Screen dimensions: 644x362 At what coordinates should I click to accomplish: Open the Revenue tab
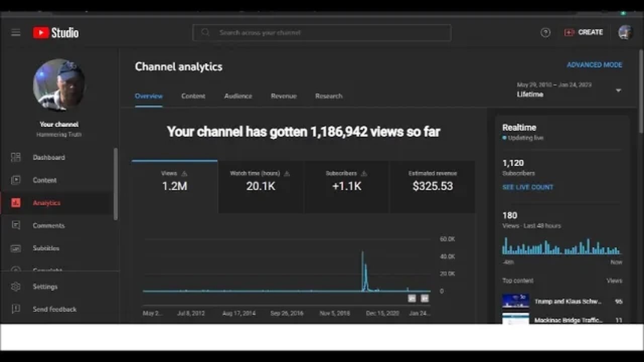tap(284, 96)
